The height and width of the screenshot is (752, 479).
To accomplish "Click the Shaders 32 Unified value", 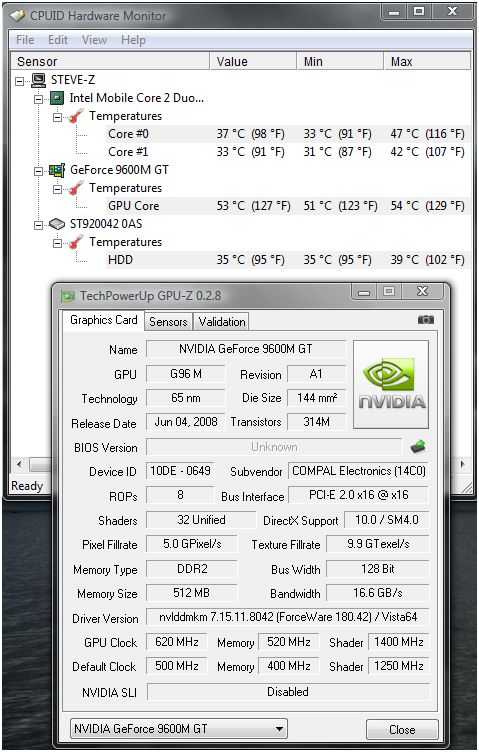I will (x=201, y=520).
